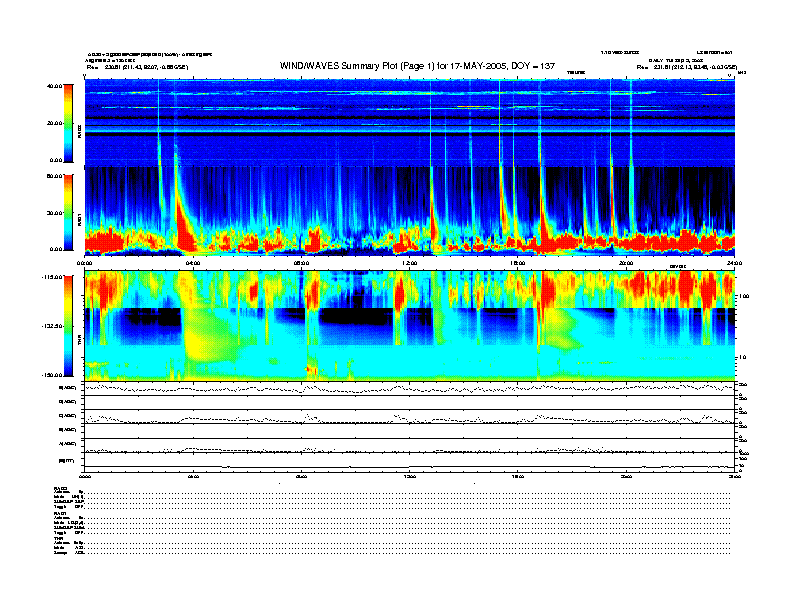Viewport: 792px width, 612px height.
Task: Click 24:00 tick label under RAD1 spectrogram
Action: (x=734, y=263)
